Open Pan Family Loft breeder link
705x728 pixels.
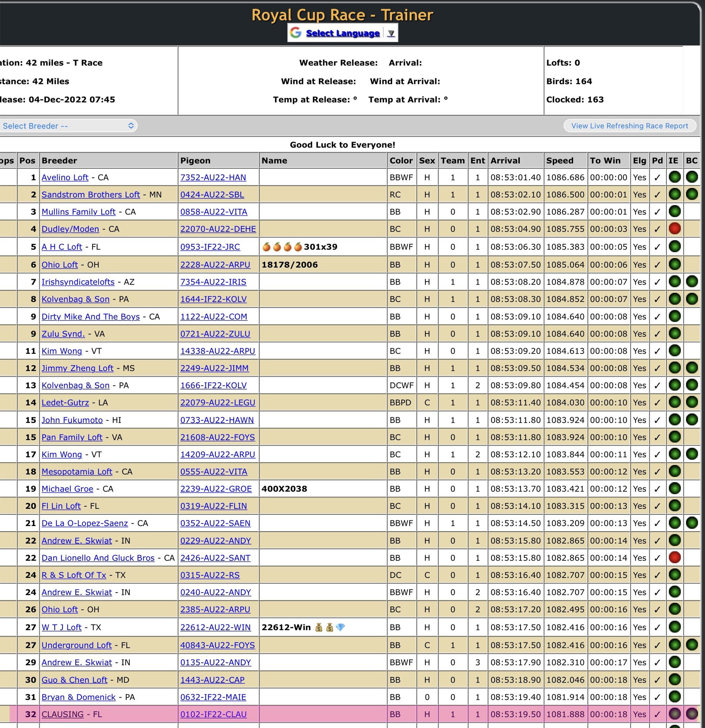(x=72, y=437)
